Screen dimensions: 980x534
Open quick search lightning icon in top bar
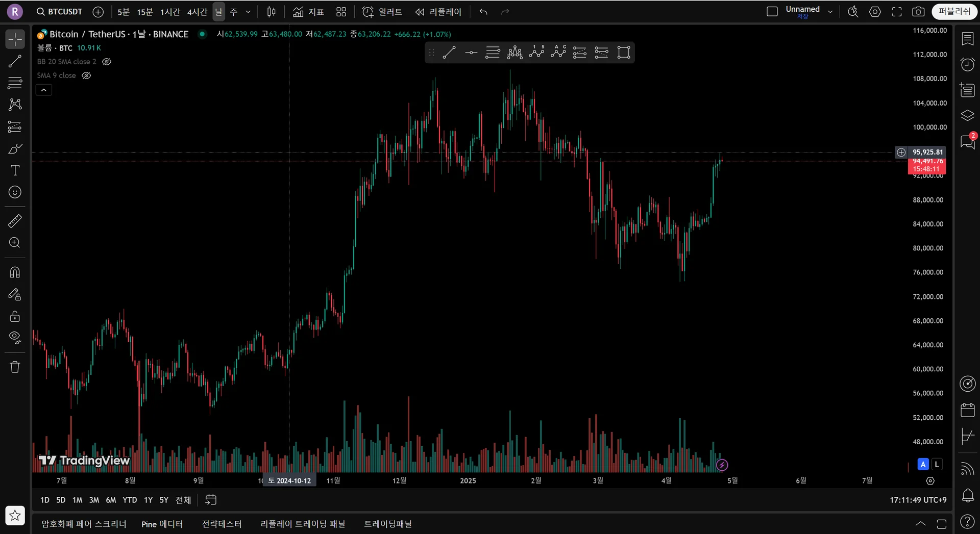click(x=853, y=12)
